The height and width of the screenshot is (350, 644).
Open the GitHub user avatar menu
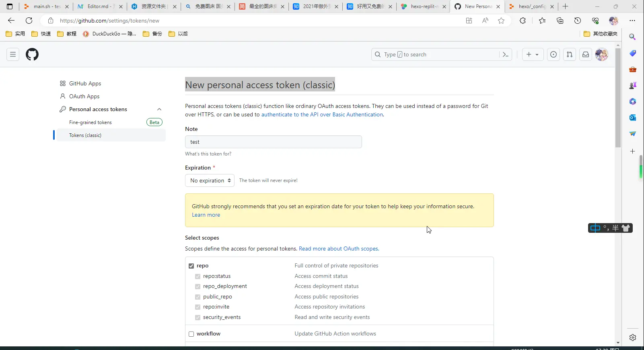(x=602, y=54)
